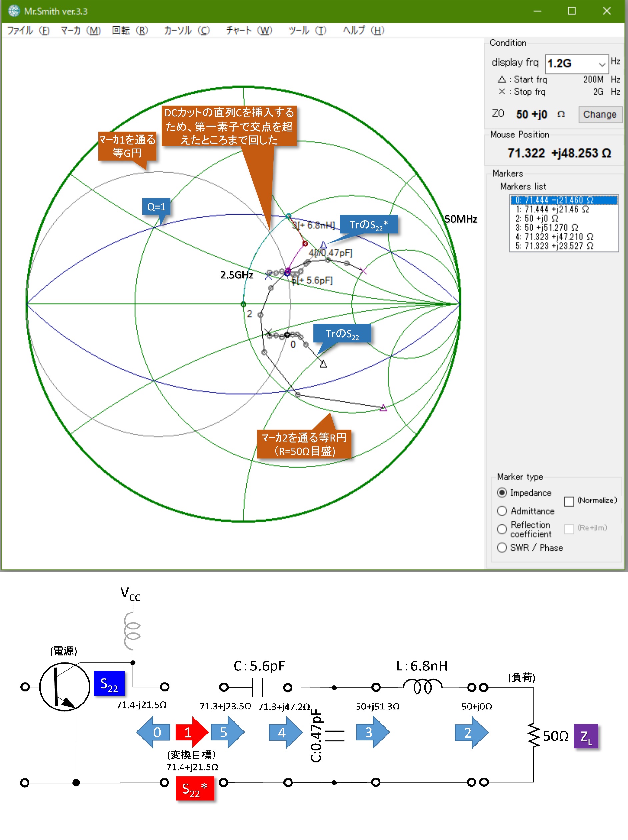Select marker 3: 50 +j51.270 Ω
Image resolution: width=628 pixels, height=840 pixels.
564,228
